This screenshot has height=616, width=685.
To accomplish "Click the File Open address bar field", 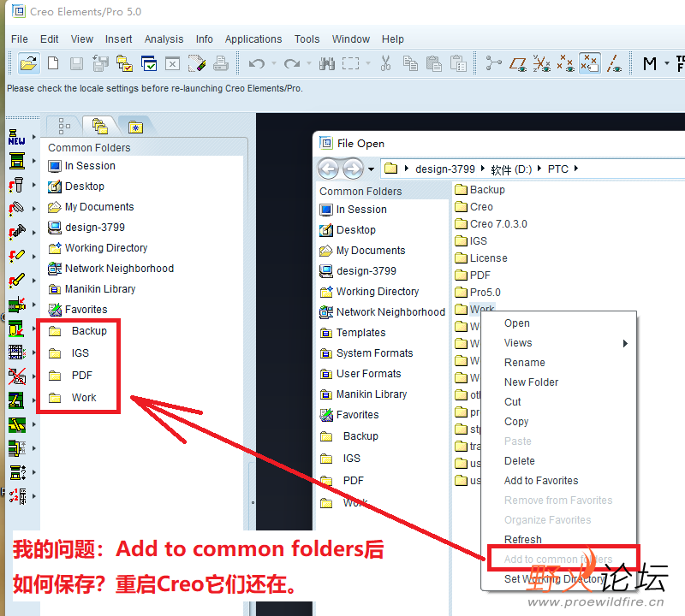I will 533,169.
